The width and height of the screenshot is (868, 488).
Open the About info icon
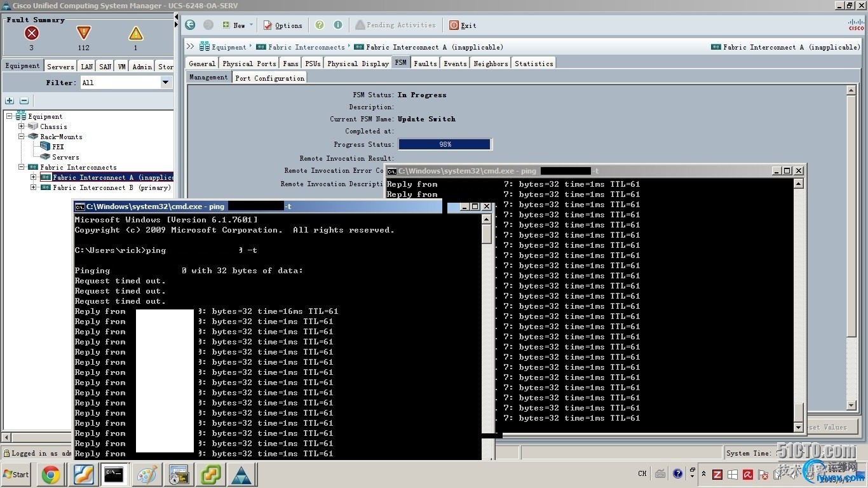coord(338,25)
